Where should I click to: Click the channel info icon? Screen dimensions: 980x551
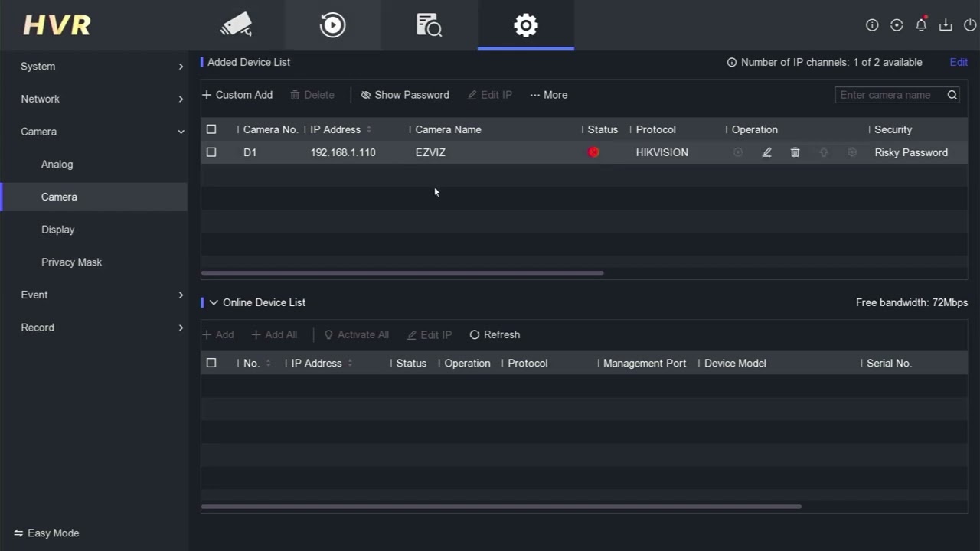[x=732, y=63]
